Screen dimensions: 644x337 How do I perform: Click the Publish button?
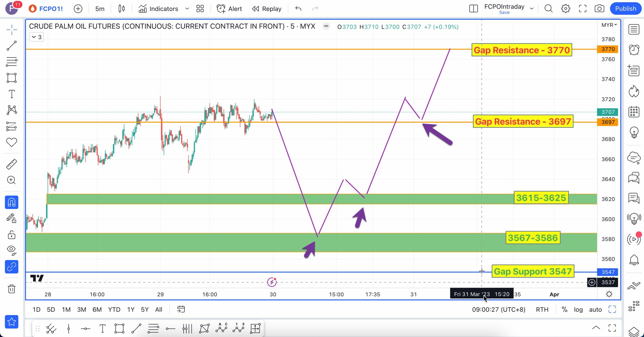[625, 9]
